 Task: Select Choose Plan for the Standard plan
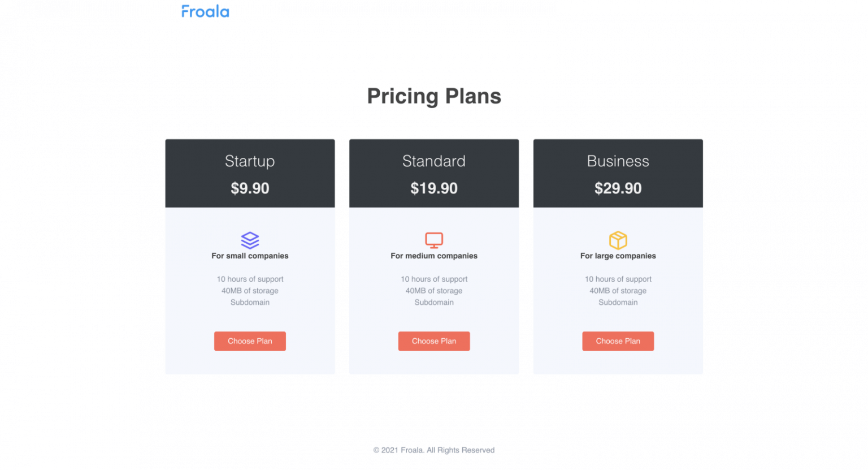(x=433, y=341)
